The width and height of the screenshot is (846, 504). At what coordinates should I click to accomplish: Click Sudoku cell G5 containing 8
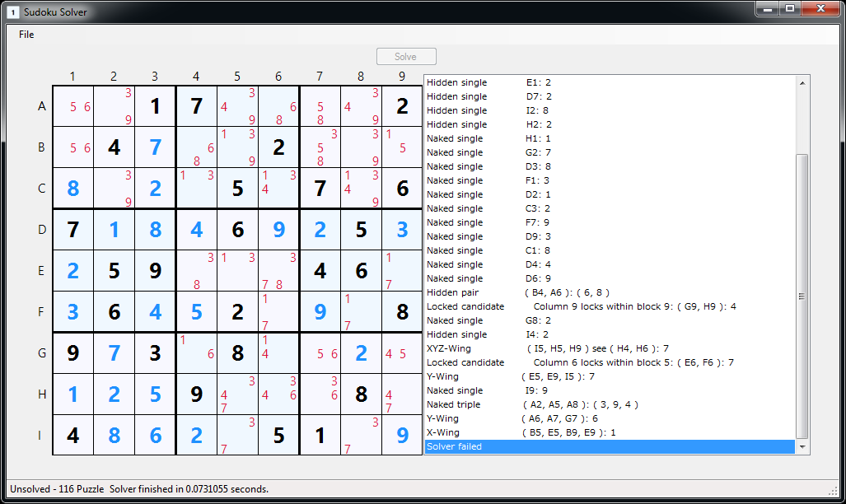tap(237, 353)
